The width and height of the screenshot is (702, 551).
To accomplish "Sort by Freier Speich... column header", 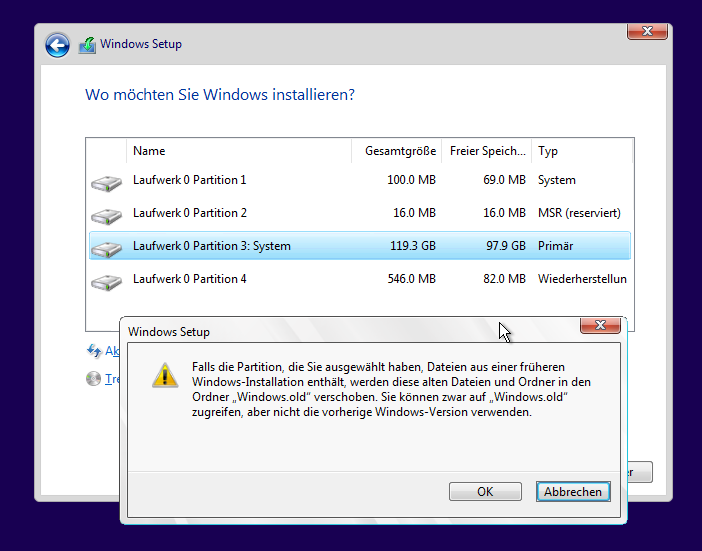I will click(x=487, y=151).
